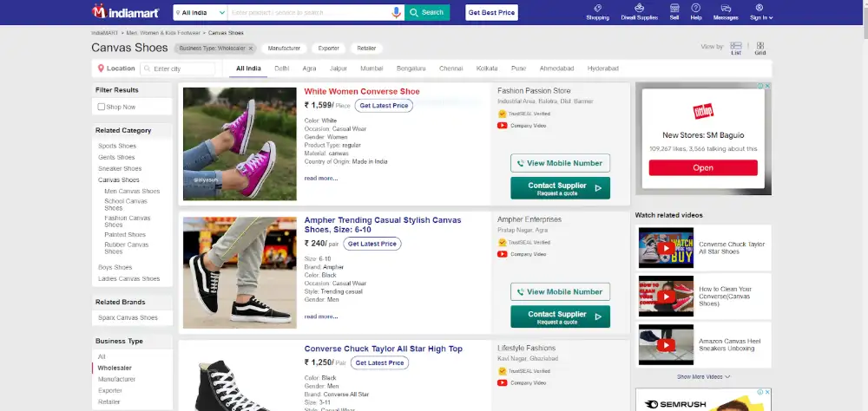Screen dimensions: 868x411
Task: Activate the voice search microphone icon
Action: pos(397,12)
